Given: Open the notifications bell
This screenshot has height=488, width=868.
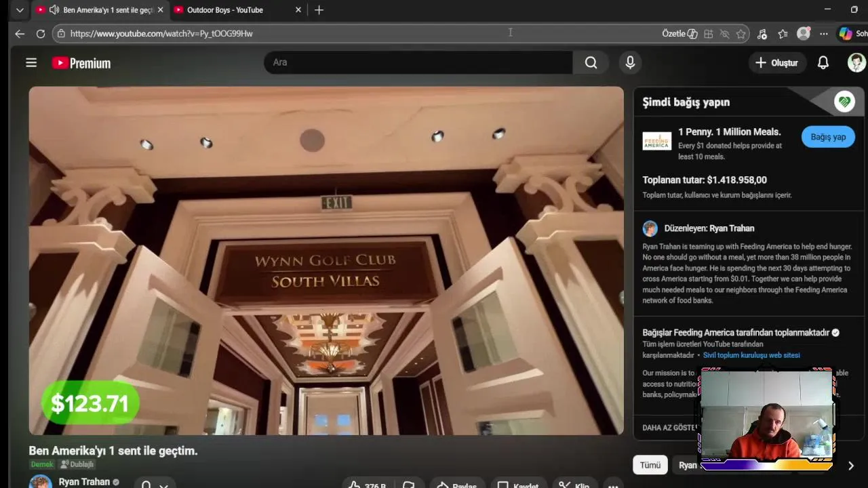Looking at the screenshot, I should coord(823,62).
